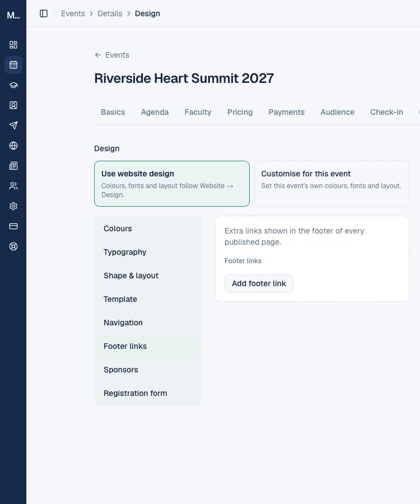Image resolution: width=420 pixels, height=504 pixels.
Task: Open the Navigation design section
Action: 148,323
